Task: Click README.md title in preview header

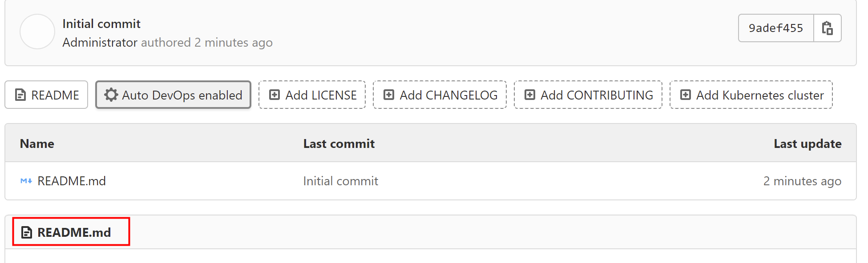Action: click(74, 232)
